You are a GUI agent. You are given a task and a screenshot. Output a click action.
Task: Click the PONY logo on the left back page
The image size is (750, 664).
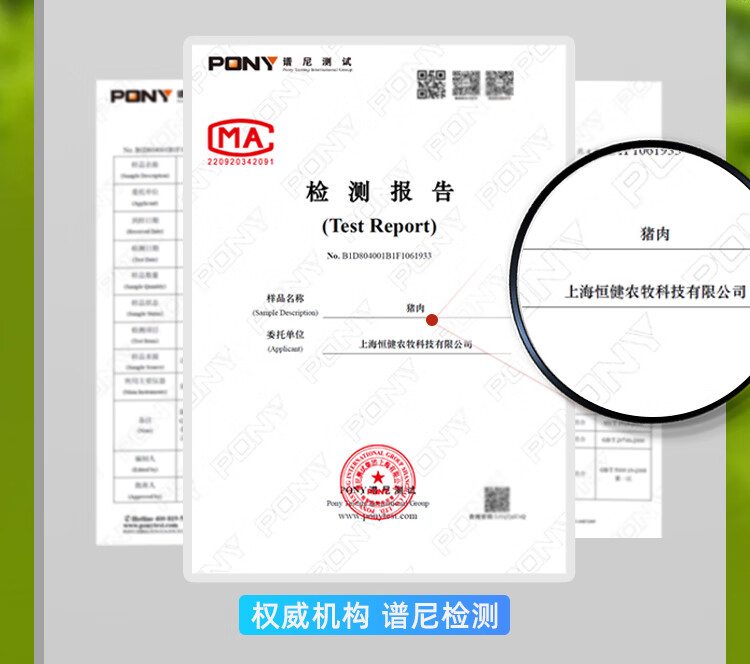pos(141,96)
